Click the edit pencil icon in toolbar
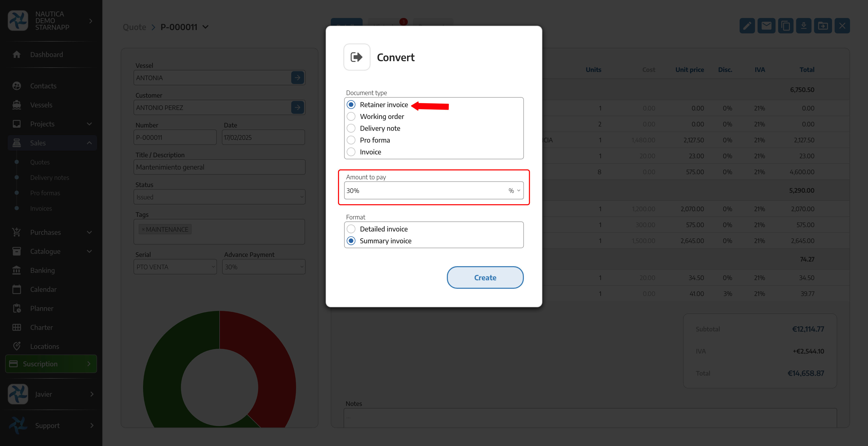 coord(747,26)
